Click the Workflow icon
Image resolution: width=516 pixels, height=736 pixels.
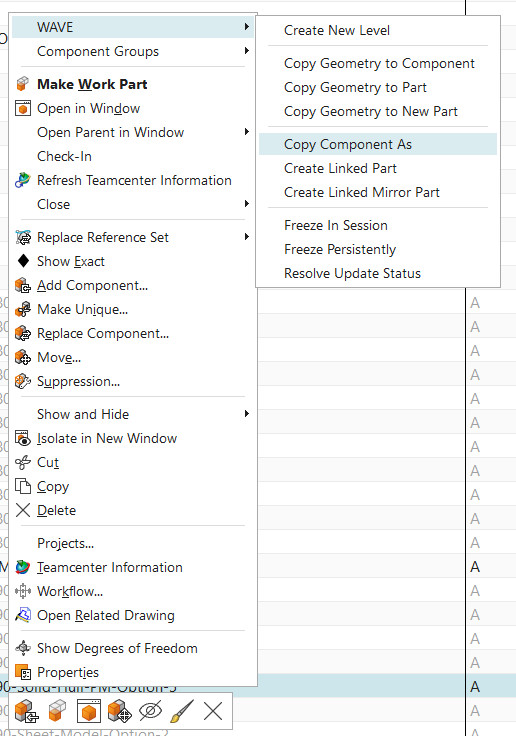23,591
